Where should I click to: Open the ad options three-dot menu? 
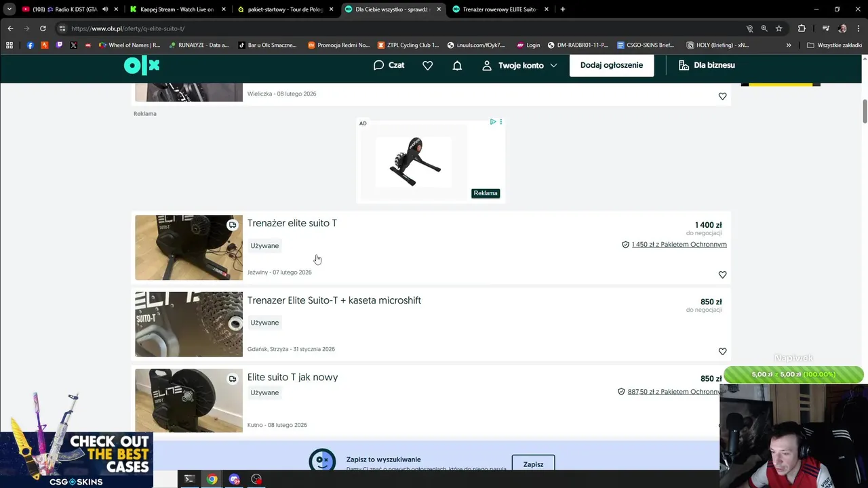tap(501, 122)
